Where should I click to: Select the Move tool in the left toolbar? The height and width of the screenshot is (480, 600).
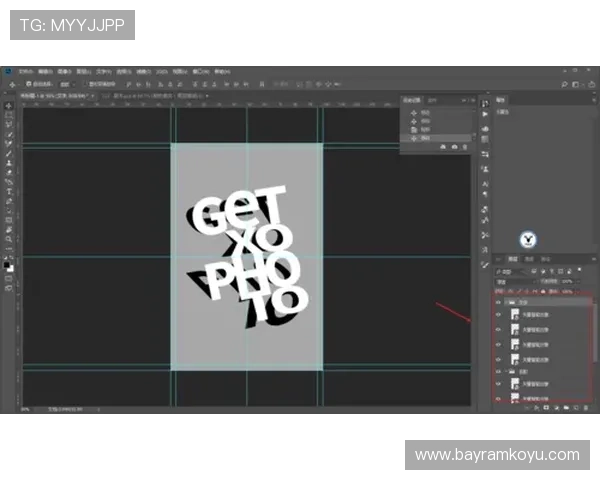(9, 106)
